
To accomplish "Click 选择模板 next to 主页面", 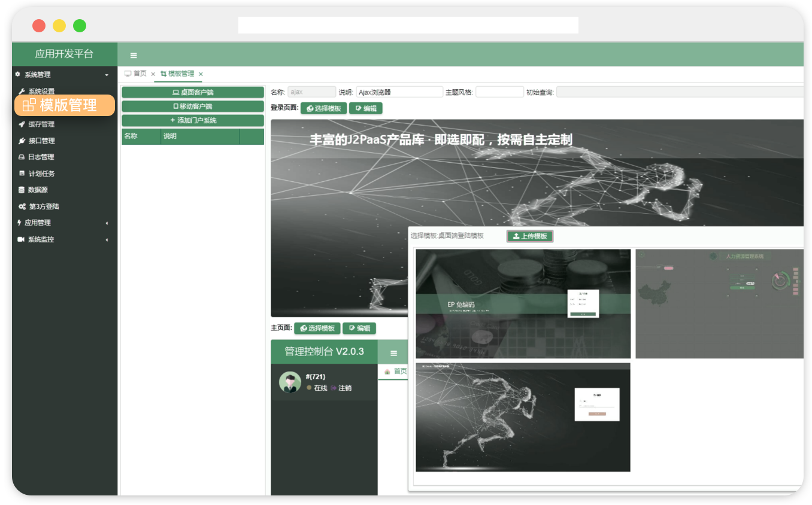I will coord(317,328).
